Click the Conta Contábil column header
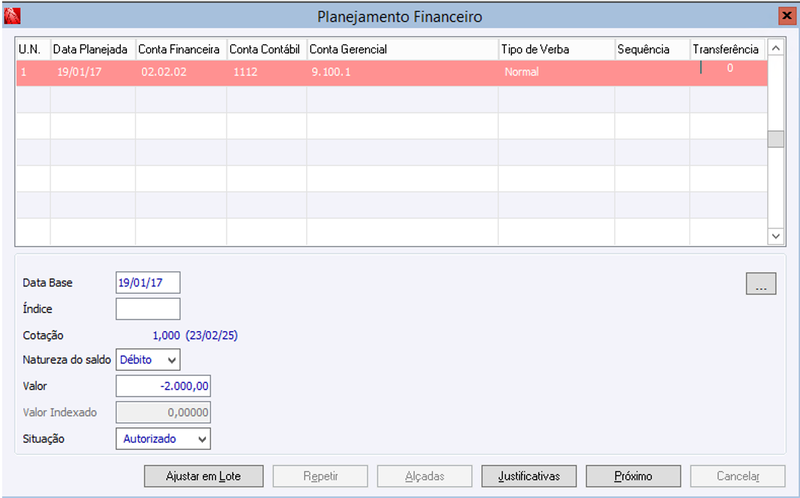This screenshot has width=800, height=498. 266,49
